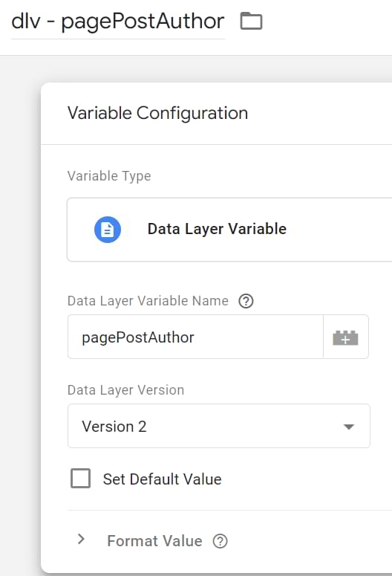Image resolution: width=392 pixels, height=576 pixels.
Task: Expand the Format Value section chevron
Action: [81, 540]
